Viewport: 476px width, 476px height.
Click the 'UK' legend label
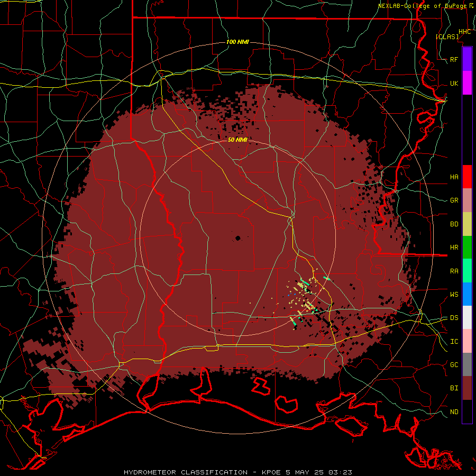454,83
